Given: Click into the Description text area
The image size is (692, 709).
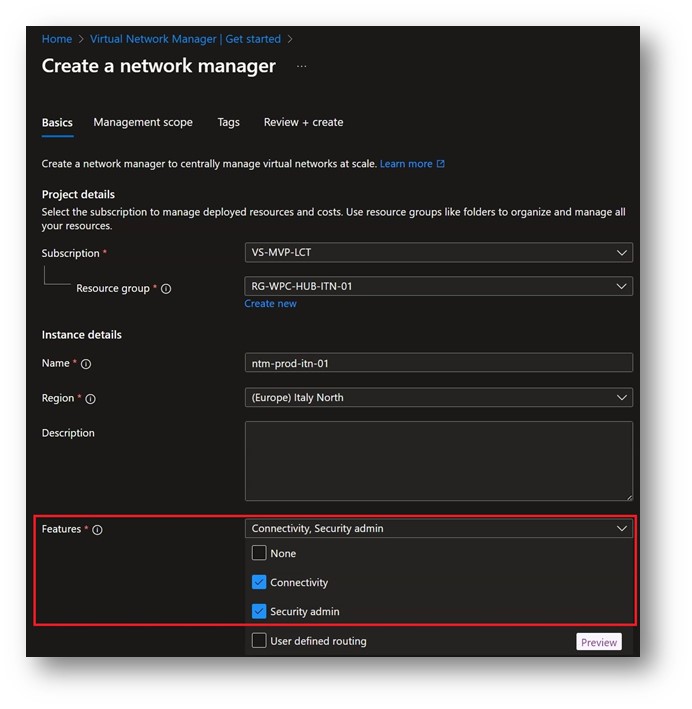Looking at the screenshot, I should (x=439, y=461).
